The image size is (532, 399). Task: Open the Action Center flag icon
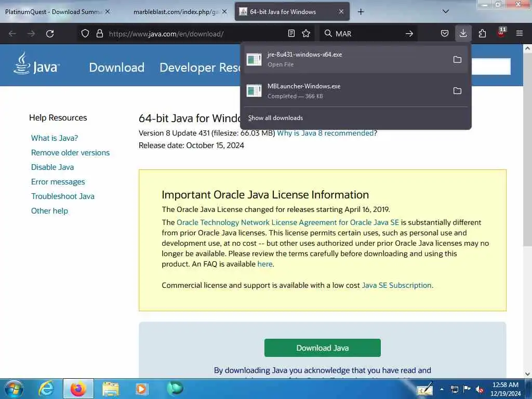[467, 389]
